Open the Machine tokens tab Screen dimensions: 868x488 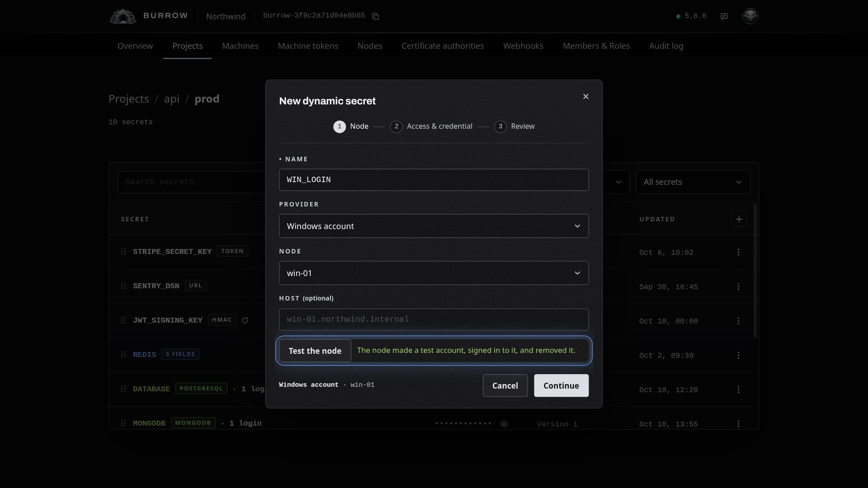308,46
